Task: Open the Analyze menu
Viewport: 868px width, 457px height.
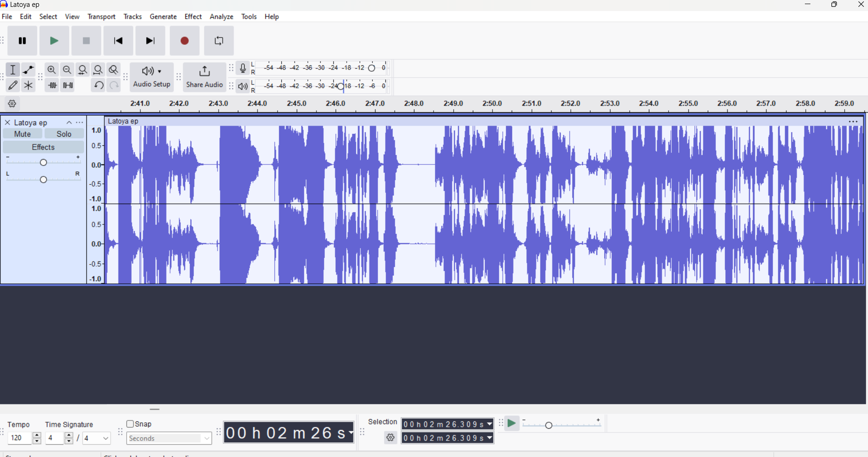Action: pyautogui.click(x=221, y=17)
